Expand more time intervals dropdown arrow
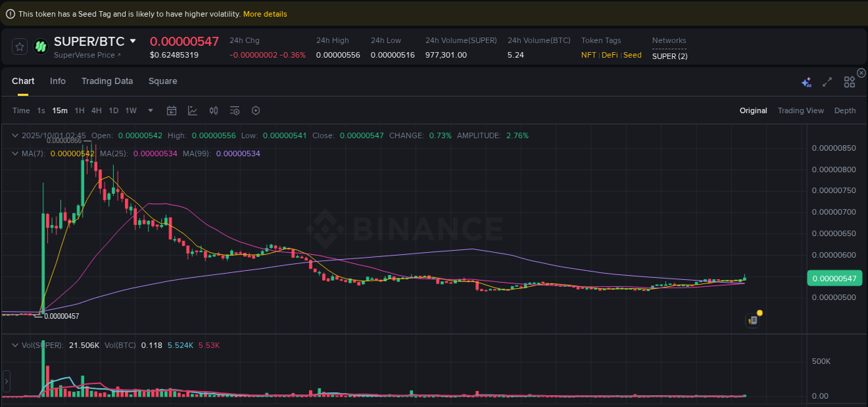Viewport: 868px width, 407px height. 151,110
